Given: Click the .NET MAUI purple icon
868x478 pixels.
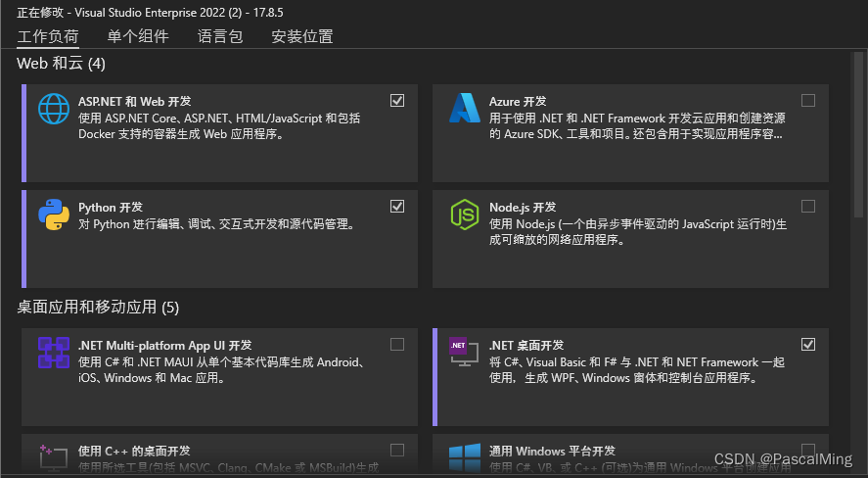Looking at the screenshot, I should click(54, 353).
